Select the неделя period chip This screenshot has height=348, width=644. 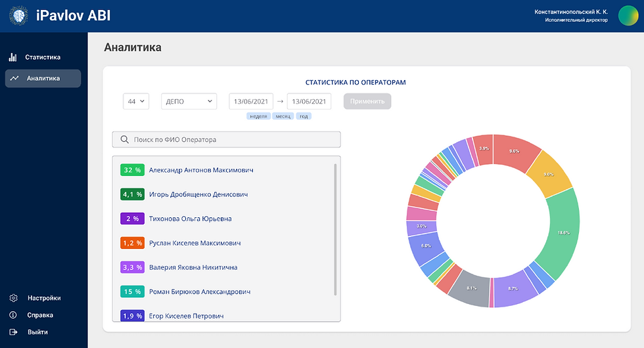[258, 116]
